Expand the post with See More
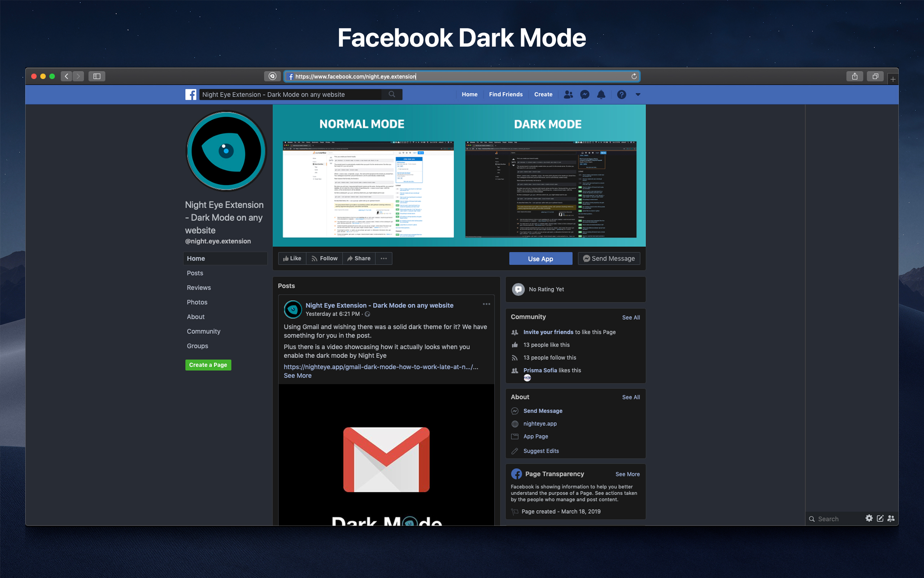 point(297,375)
